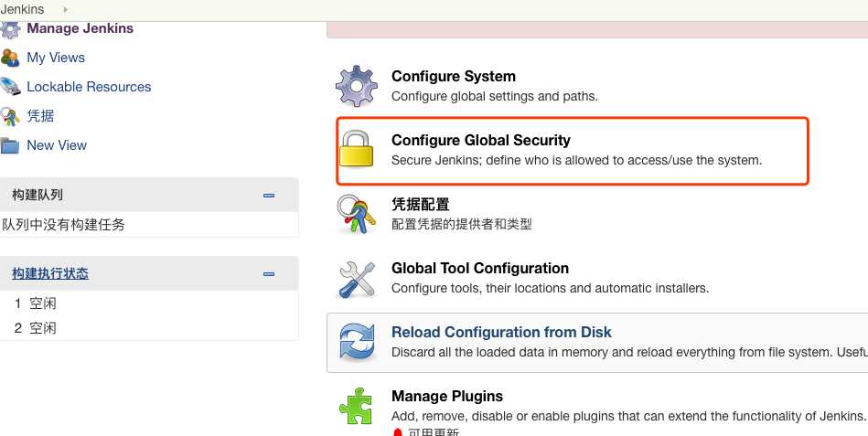Open the Configure System heading link
The image size is (868, 436).
pyautogui.click(x=454, y=77)
